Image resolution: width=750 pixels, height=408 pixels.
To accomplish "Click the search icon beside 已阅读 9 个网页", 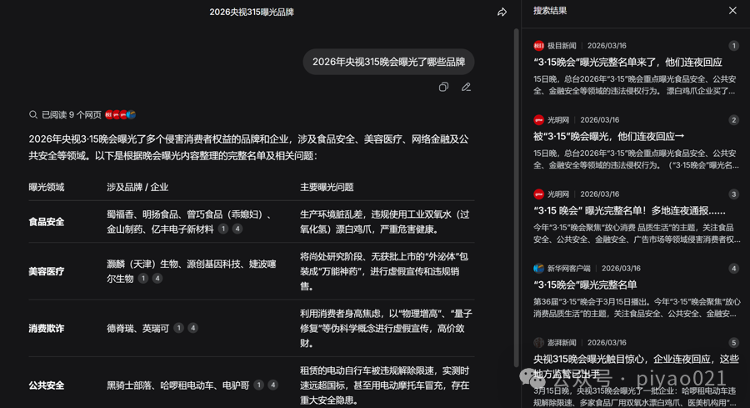I will (33, 115).
